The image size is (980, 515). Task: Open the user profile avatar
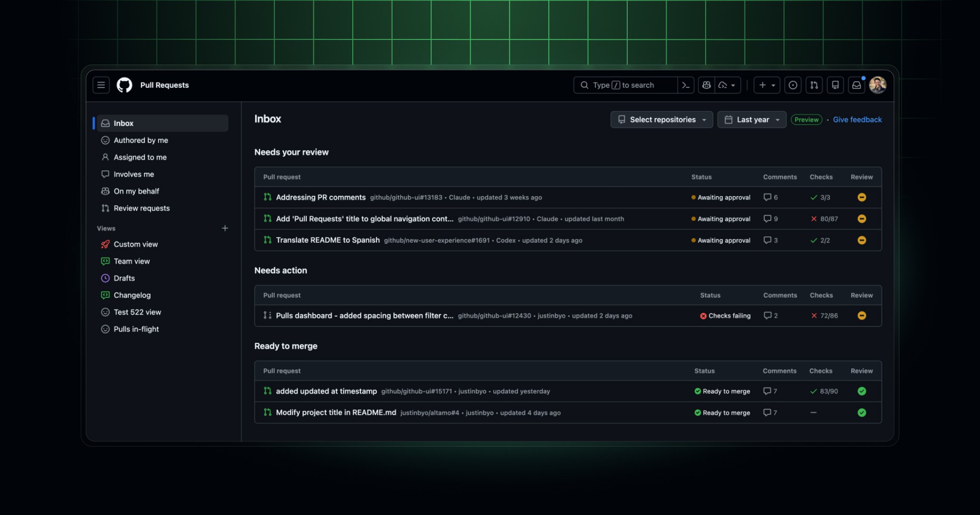pyautogui.click(x=877, y=85)
